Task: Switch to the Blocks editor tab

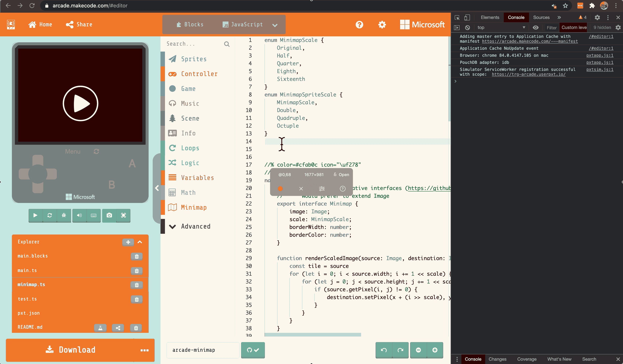Action: pos(190,24)
